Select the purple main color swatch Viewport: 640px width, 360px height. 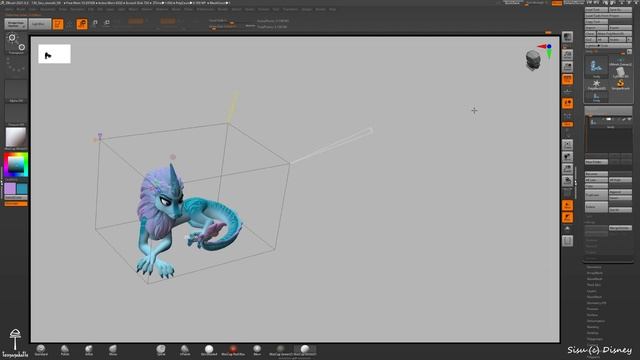10,189
